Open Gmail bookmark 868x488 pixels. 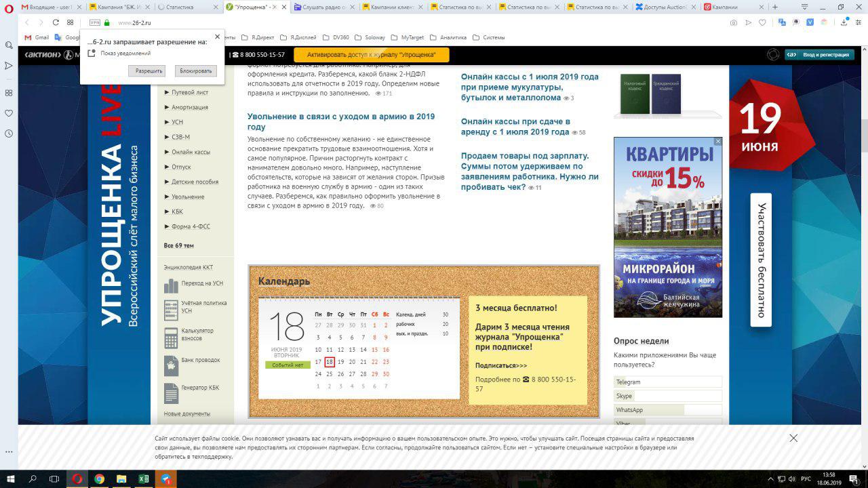[37, 37]
